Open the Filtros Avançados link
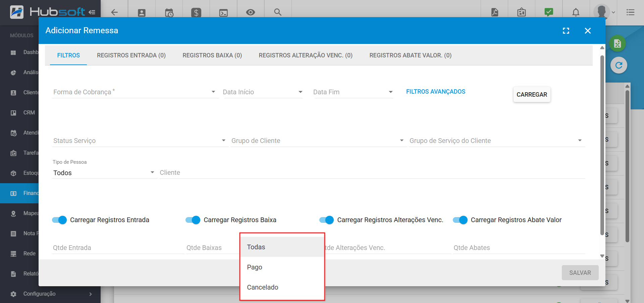This screenshot has width=644, height=303. 435,92
